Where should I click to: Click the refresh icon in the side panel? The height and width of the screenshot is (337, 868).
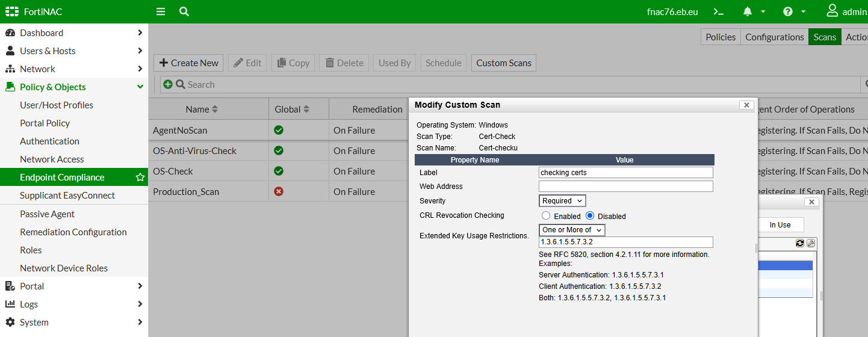click(x=800, y=243)
